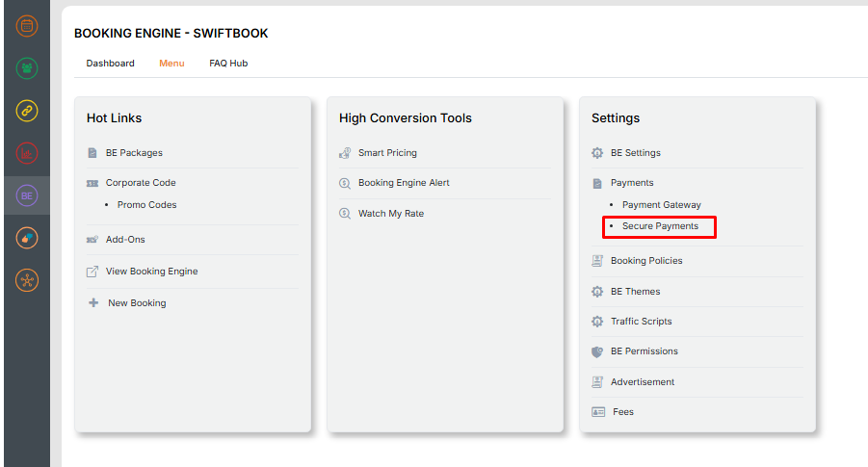Open the Payment Gateway link
This screenshot has height=467, width=868.
click(661, 205)
